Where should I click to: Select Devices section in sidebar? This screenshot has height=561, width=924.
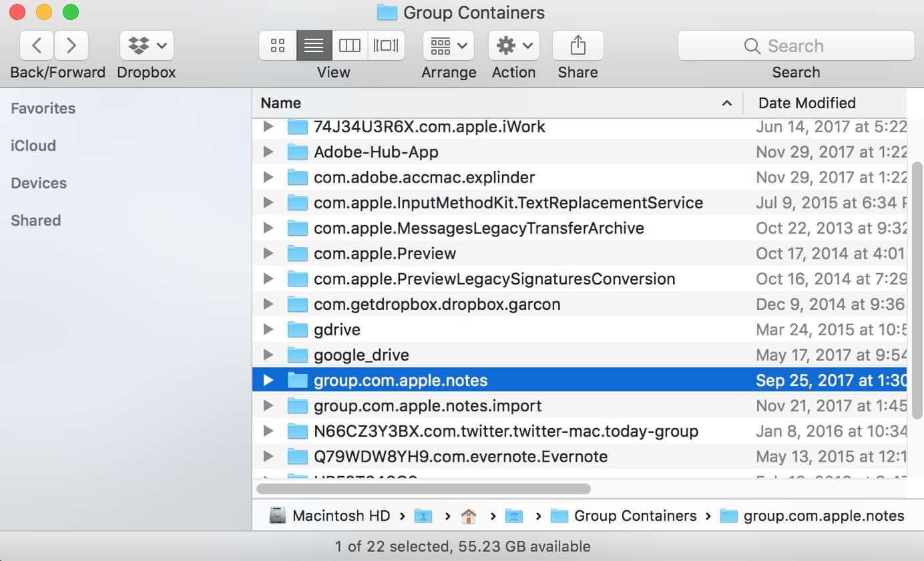(x=39, y=183)
